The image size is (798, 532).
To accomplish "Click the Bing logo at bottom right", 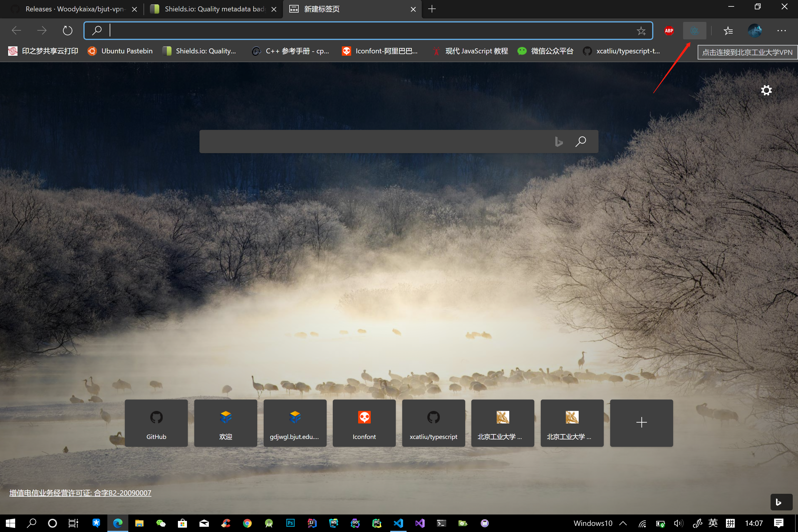I will (781, 502).
